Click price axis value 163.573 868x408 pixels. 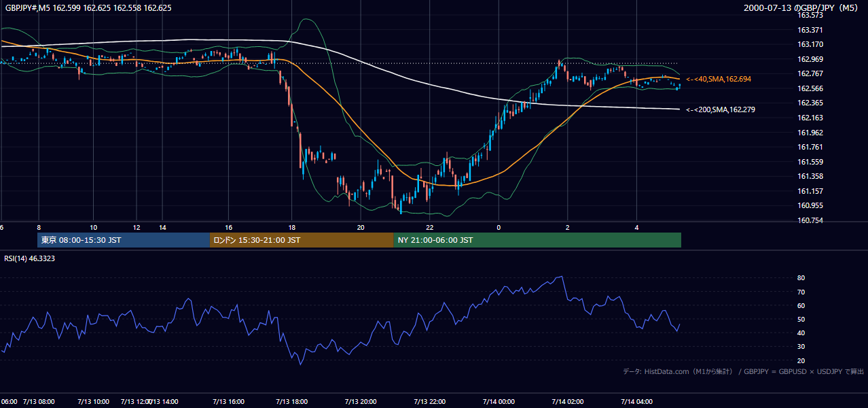click(810, 15)
